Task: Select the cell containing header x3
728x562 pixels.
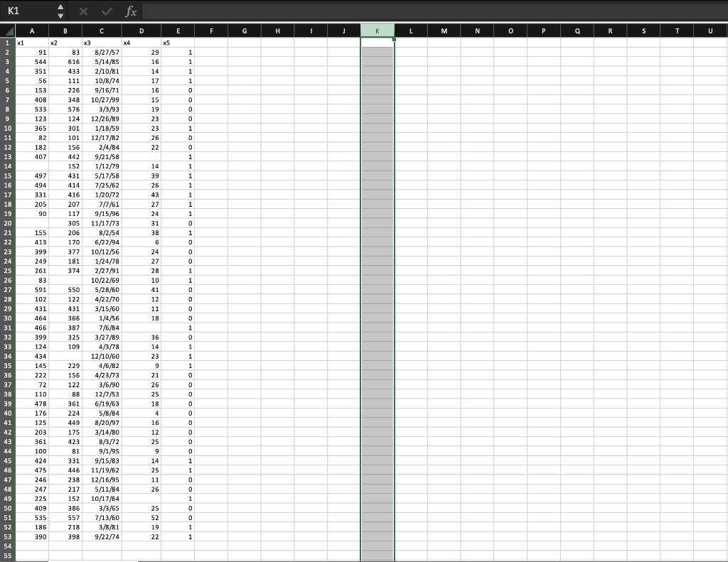Action: (x=102, y=43)
